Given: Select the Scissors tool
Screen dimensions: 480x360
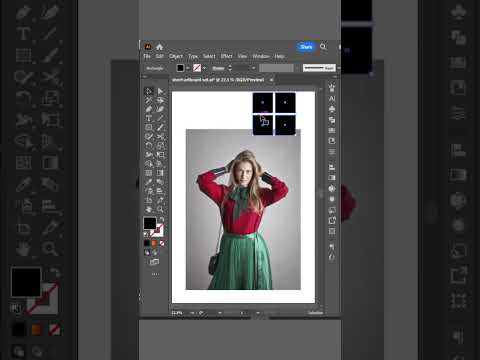Looking at the screenshot, I should pyautogui.click(x=160, y=136).
